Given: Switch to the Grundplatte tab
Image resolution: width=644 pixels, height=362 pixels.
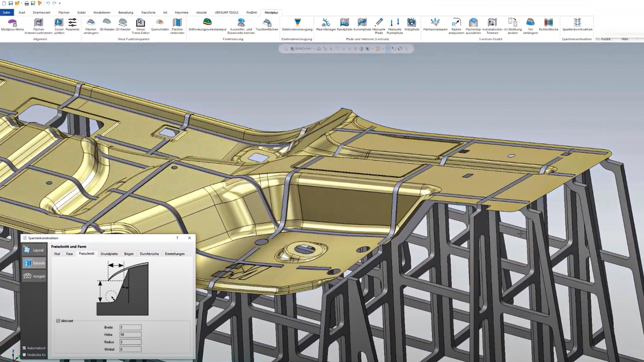Looking at the screenshot, I should [109, 253].
